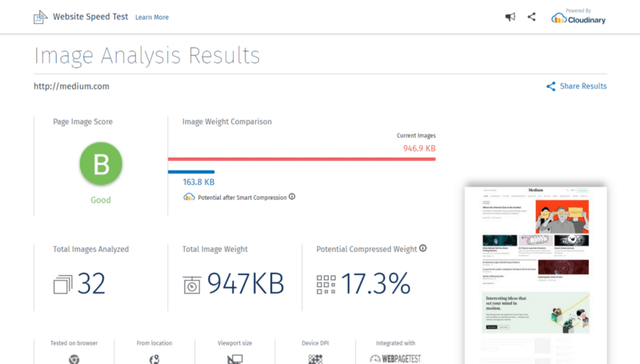Click the Chrome icon under Tested on browser
Screen dimensions: 640x364
(x=74, y=359)
